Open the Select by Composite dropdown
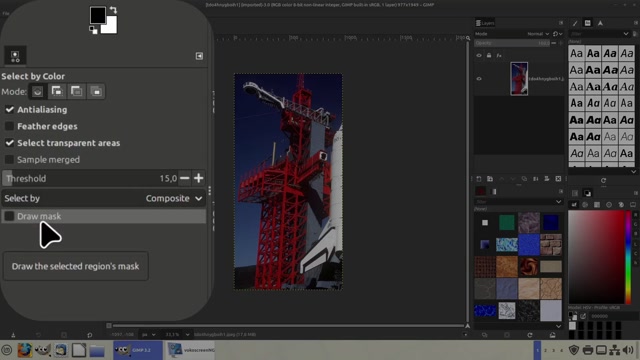640x360 pixels. [x=104, y=198]
